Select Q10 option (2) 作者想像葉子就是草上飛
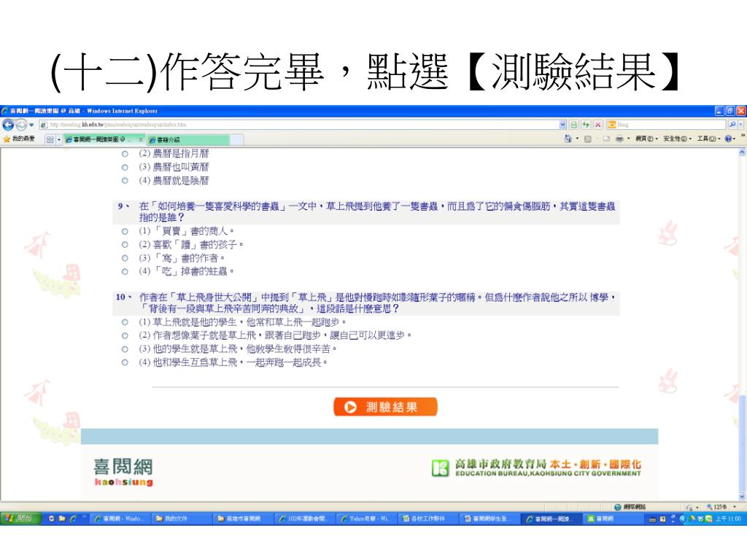The width and height of the screenshot is (747, 560). (125, 335)
